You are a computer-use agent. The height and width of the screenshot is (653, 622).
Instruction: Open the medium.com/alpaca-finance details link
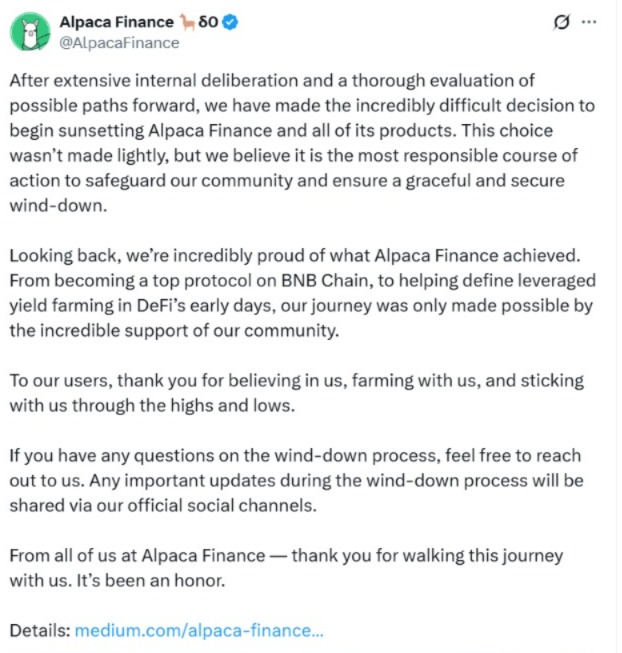[199, 631]
